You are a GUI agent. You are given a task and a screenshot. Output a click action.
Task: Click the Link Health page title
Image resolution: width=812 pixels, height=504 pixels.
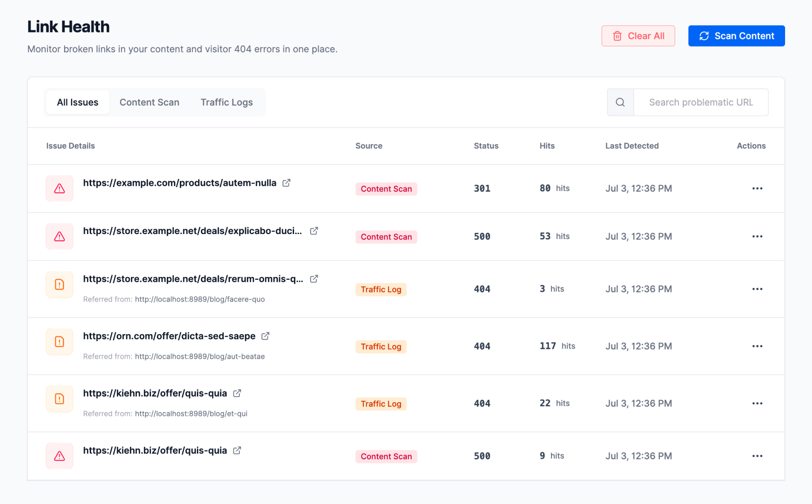coord(68,26)
